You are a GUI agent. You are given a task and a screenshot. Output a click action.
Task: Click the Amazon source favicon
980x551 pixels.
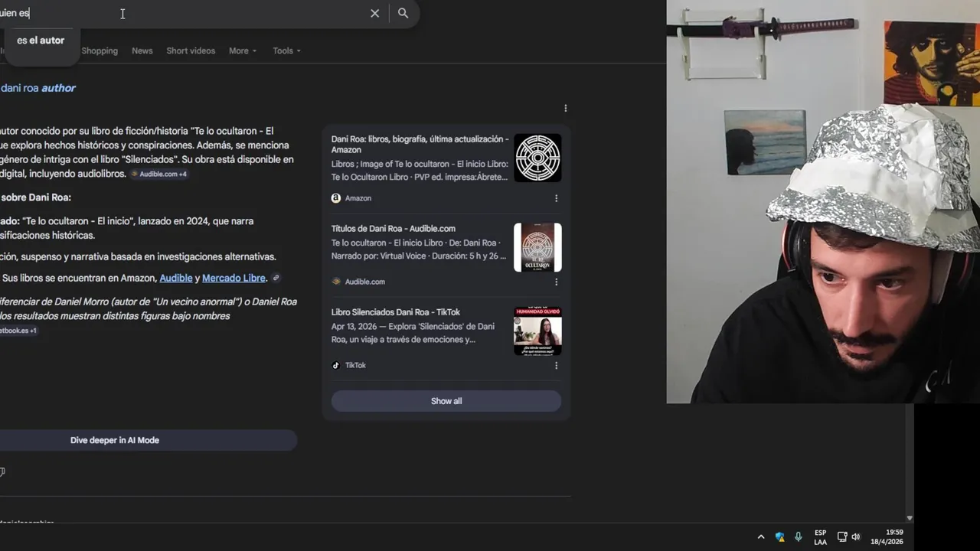click(335, 198)
